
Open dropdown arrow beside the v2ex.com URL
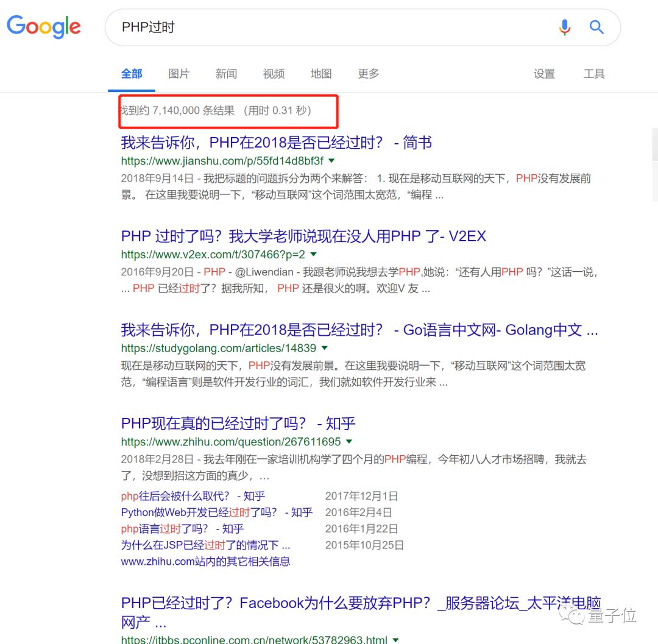(x=313, y=255)
